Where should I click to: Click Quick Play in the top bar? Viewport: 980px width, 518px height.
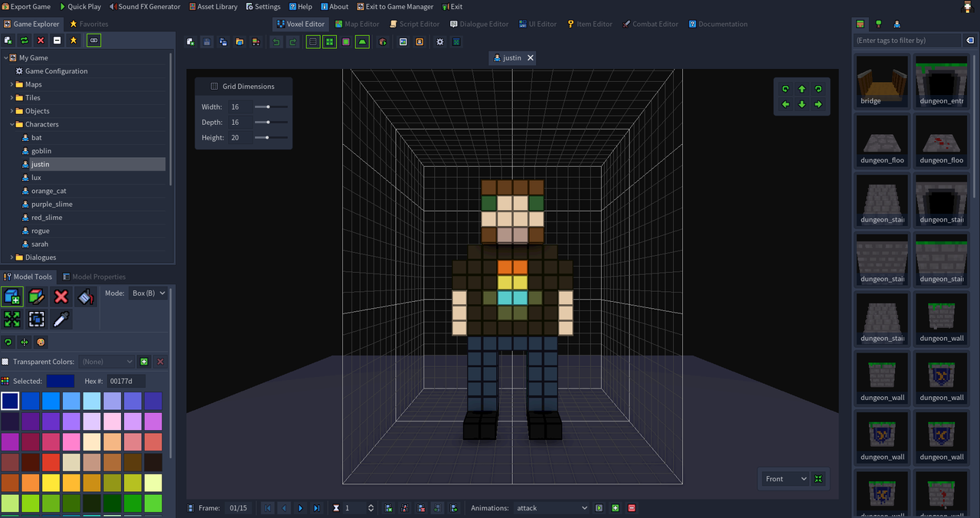(80, 7)
